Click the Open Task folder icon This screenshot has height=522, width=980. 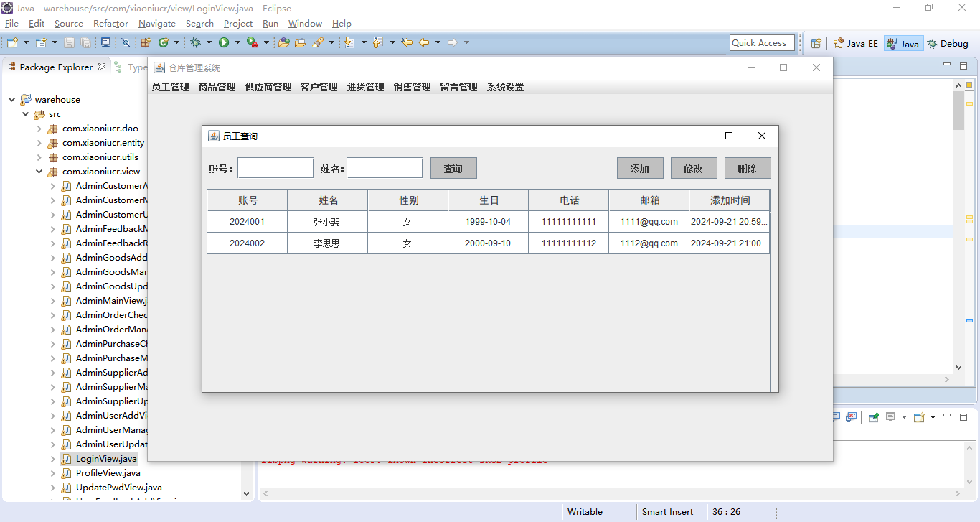[x=300, y=43]
